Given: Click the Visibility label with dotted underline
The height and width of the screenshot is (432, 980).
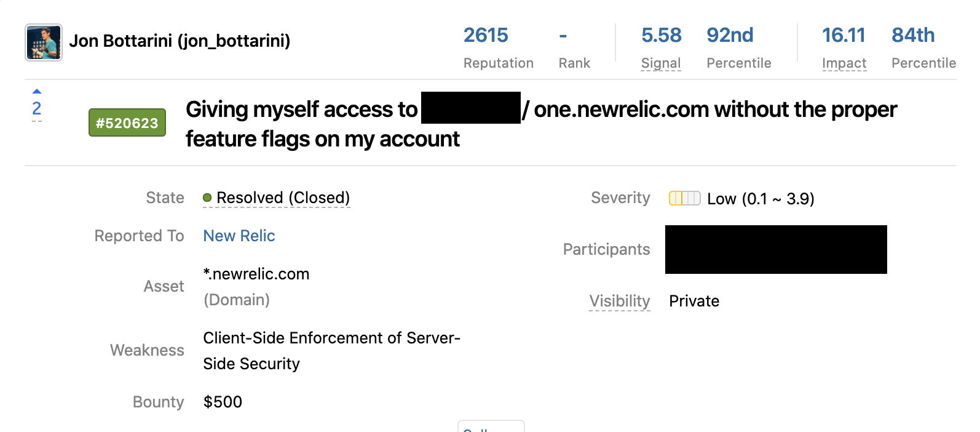Looking at the screenshot, I should point(619,301).
